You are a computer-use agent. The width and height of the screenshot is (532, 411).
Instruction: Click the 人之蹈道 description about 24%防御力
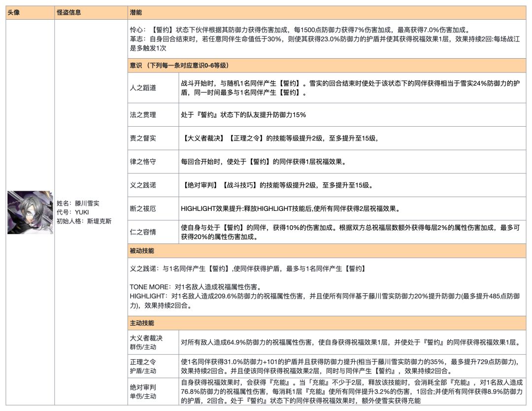coord(350,88)
